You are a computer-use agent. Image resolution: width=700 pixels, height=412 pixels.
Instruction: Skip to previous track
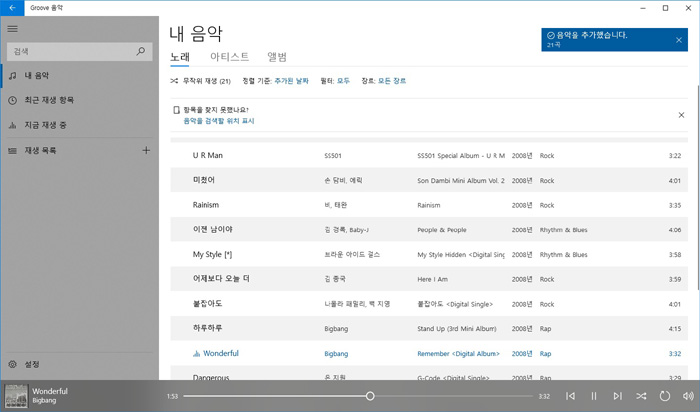click(570, 396)
